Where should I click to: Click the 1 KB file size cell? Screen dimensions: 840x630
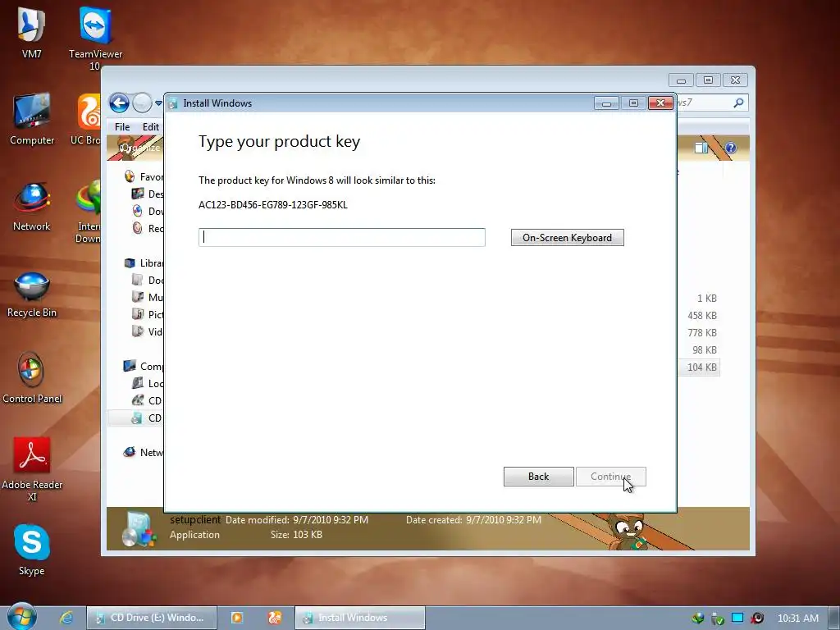tap(706, 299)
